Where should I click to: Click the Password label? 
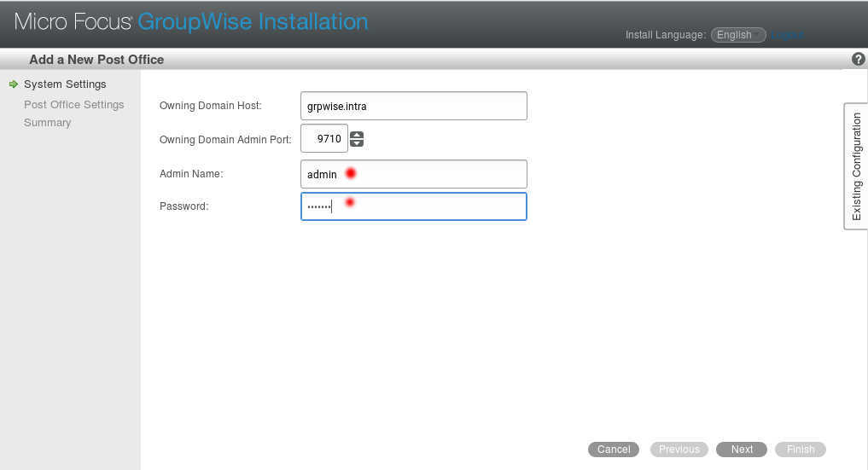pyautogui.click(x=184, y=206)
